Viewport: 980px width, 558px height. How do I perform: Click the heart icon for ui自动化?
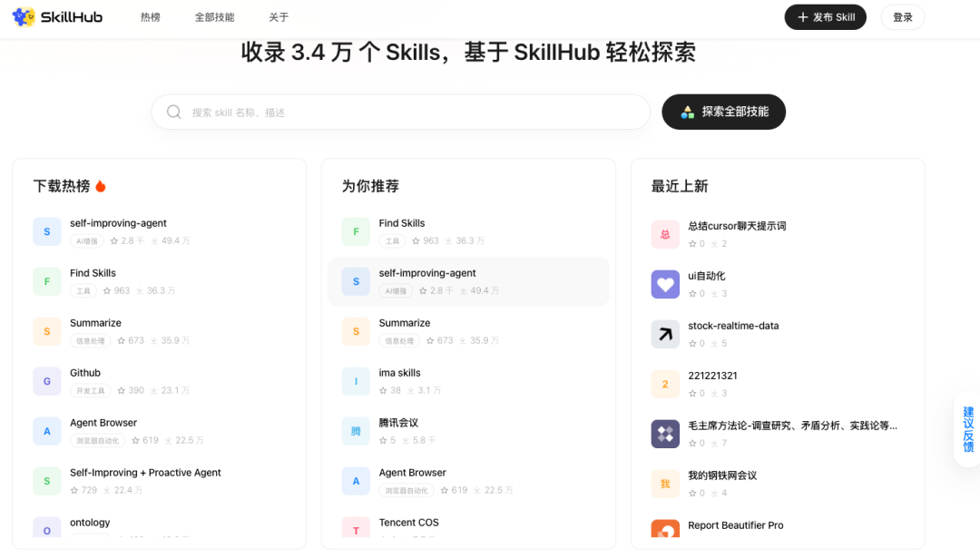[x=665, y=284]
